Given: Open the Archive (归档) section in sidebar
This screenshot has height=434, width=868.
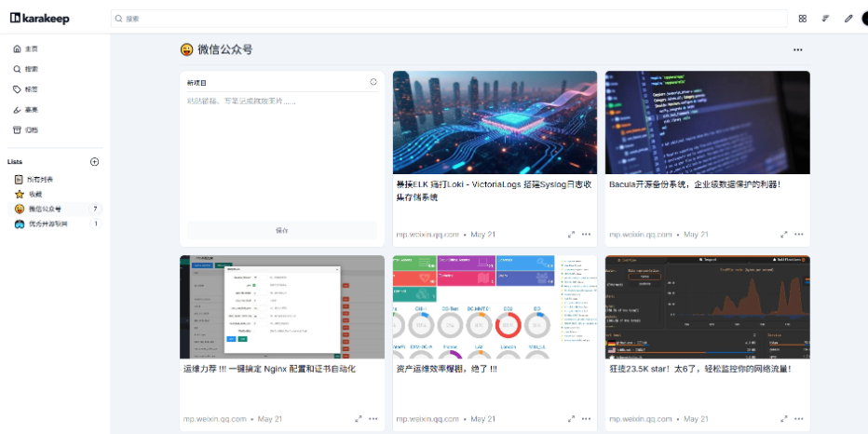Looking at the screenshot, I should (x=31, y=130).
